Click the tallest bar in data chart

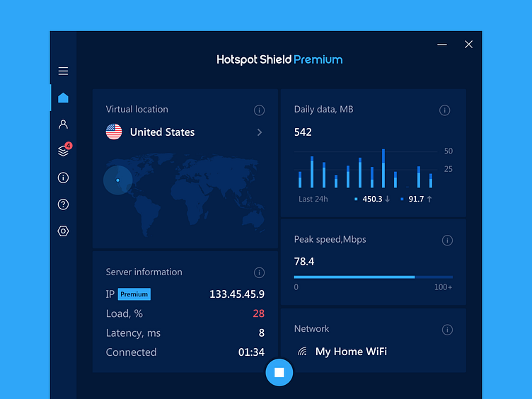click(x=383, y=168)
